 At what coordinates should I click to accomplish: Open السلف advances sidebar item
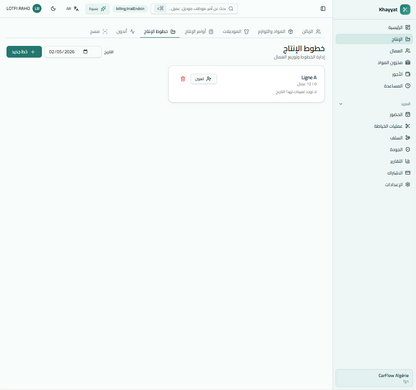pyautogui.click(x=374, y=138)
